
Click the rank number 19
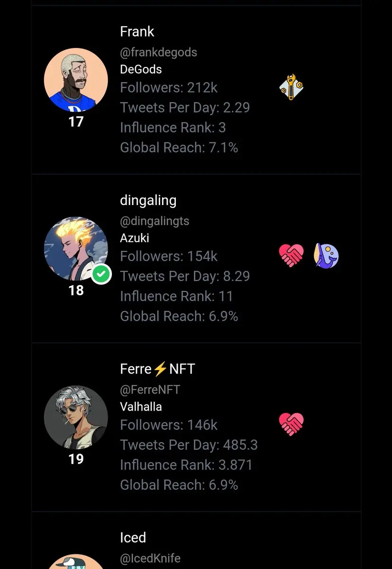pyautogui.click(x=76, y=459)
